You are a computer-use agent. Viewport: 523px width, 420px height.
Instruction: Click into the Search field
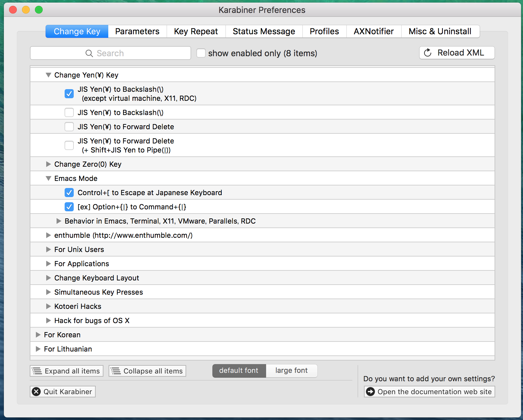point(111,53)
